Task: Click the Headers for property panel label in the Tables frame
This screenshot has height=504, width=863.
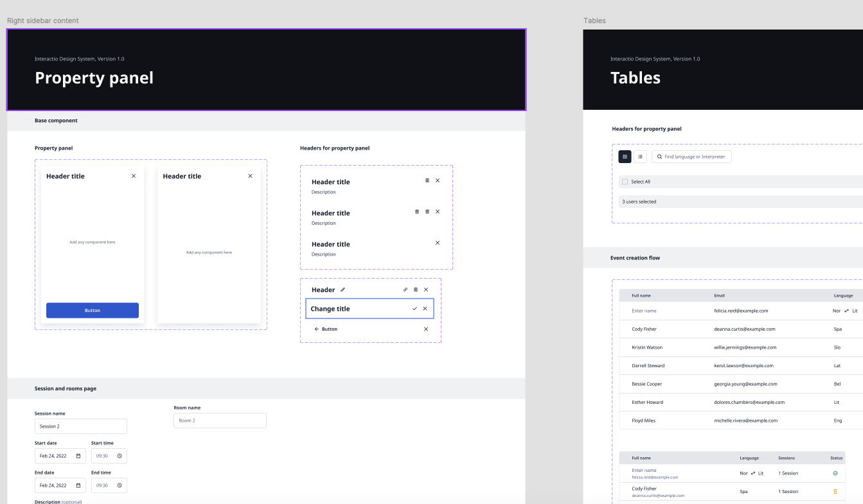Action: tap(646, 129)
